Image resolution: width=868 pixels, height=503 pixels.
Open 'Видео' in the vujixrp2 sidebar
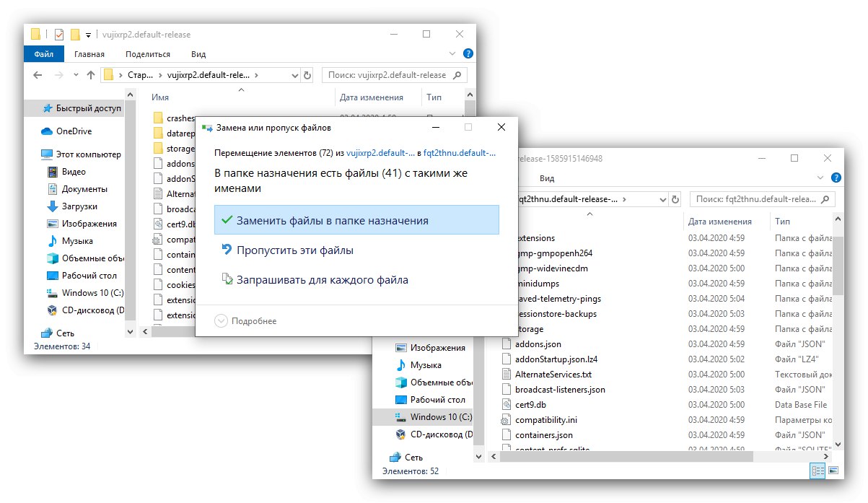point(66,172)
